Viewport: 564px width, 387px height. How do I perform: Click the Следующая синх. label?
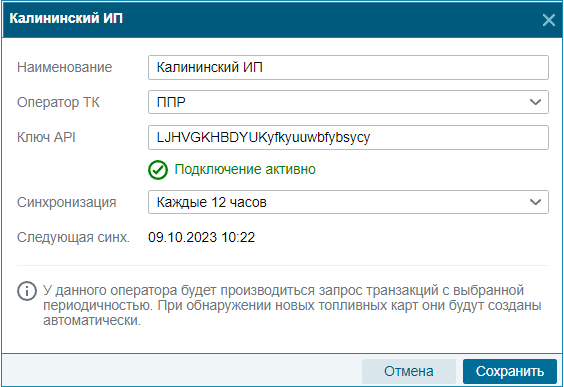[x=73, y=238]
